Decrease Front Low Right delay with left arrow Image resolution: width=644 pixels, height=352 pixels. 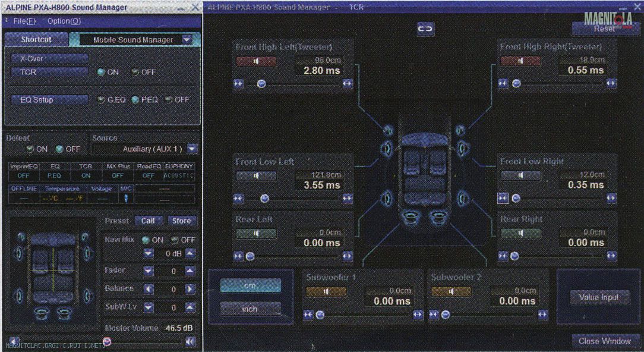[503, 199]
